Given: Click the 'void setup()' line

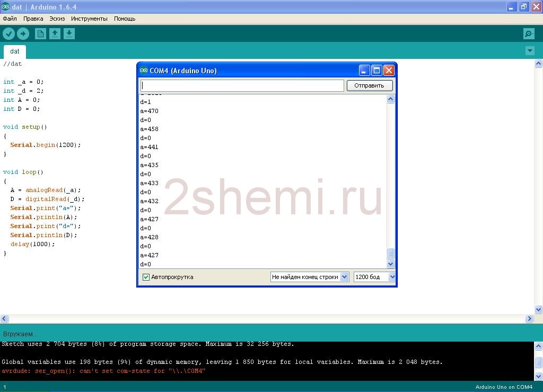Looking at the screenshot, I should pyautogui.click(x=25, y=127).
